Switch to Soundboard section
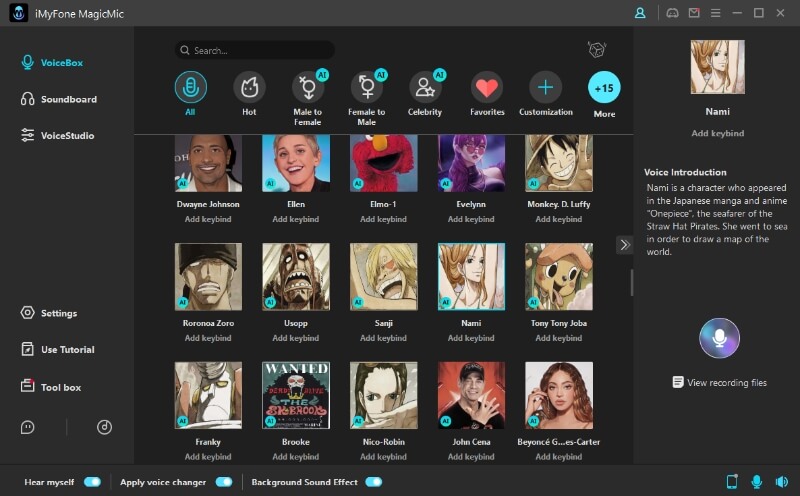This screenshot has height=496, width=800. (x=58, y=99)
